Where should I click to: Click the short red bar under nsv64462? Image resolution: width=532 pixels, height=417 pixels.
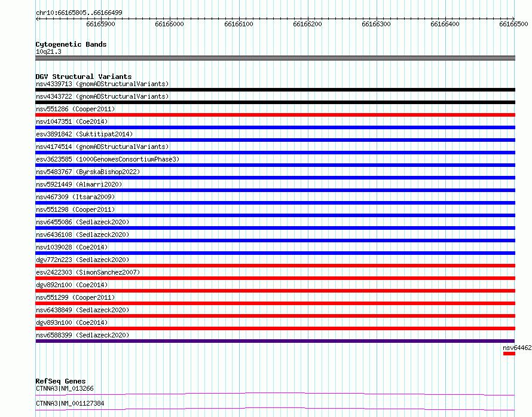[509, 354]
